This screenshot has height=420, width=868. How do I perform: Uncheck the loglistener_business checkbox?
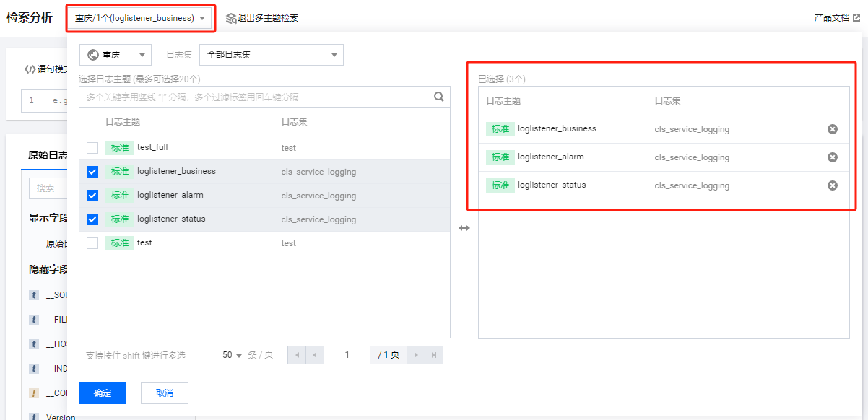tap(92, 172)
